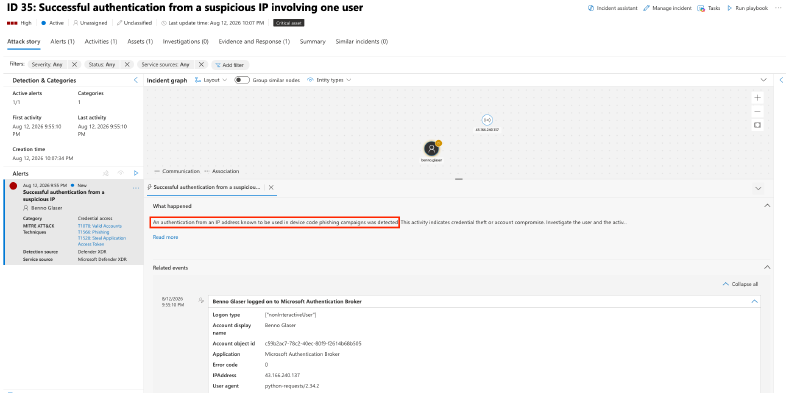Remove the Service sources: Any filter

[201, 65]
